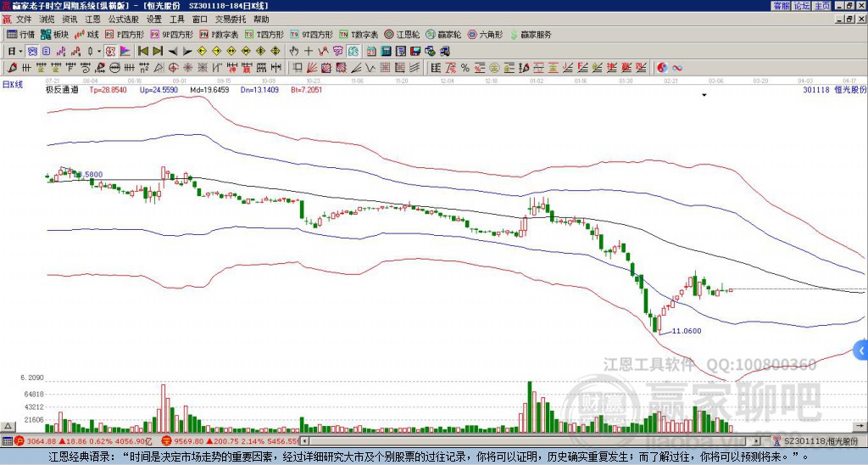
Task: Open the 赢家轮 tool
Action: pos(443,34)
